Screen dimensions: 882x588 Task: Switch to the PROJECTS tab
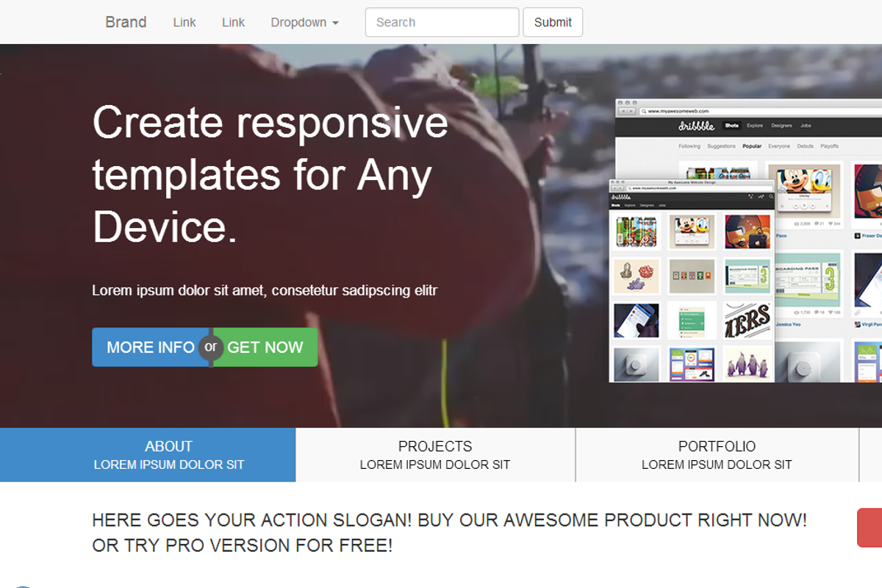[x=435, y=455]
